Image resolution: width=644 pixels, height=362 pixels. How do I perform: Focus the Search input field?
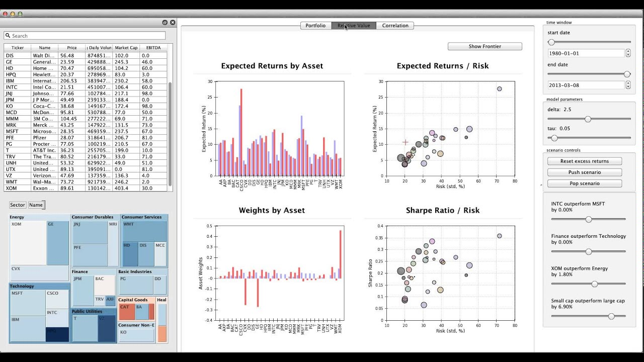click(x=85, y=36)
